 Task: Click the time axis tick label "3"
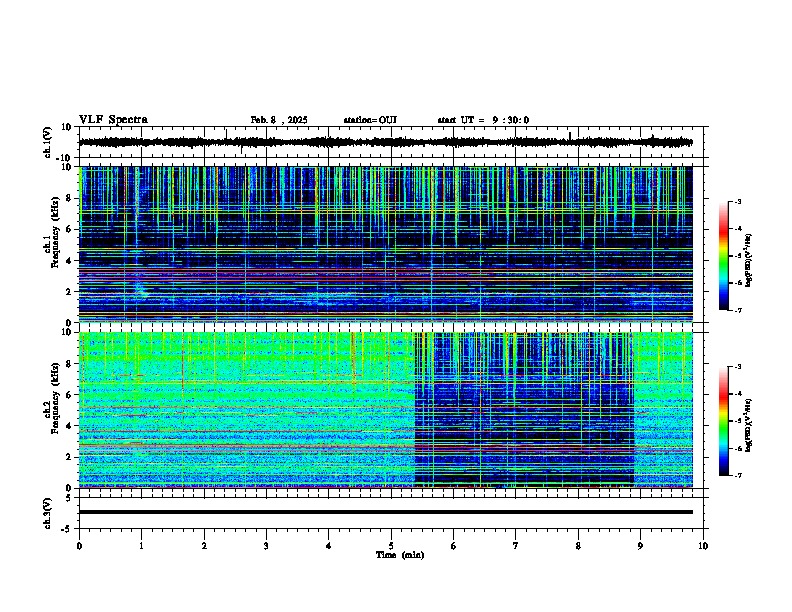266,546
